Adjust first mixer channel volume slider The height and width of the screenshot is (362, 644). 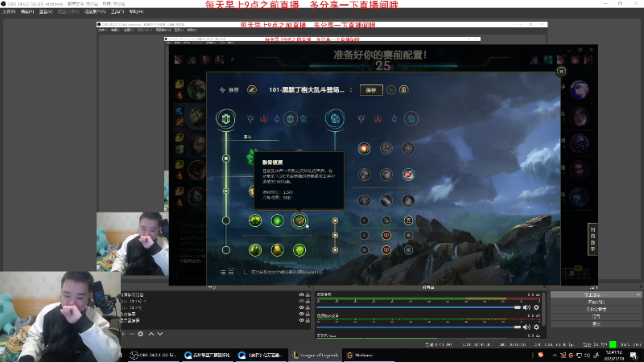419,307
